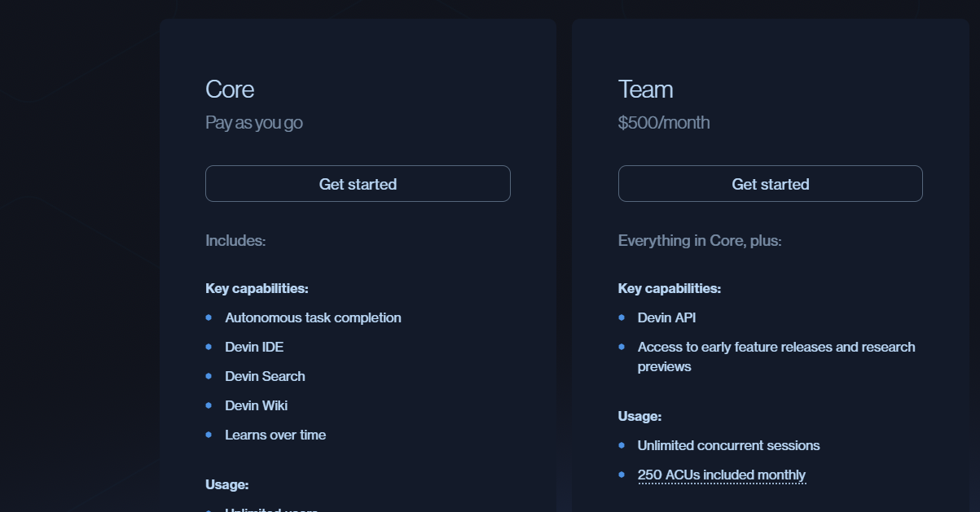Click the $500/month price text

tap(664, 123)
